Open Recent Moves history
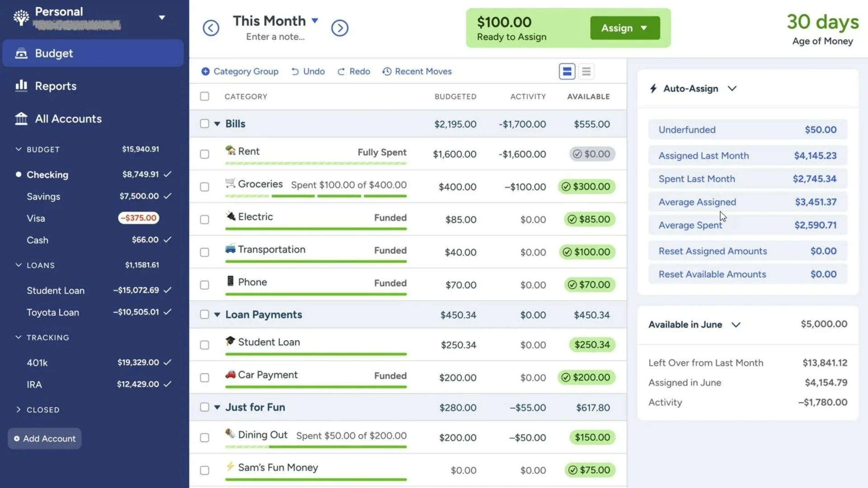The height and width of the screenshot is (488, 868). click(x=417, y=71)
